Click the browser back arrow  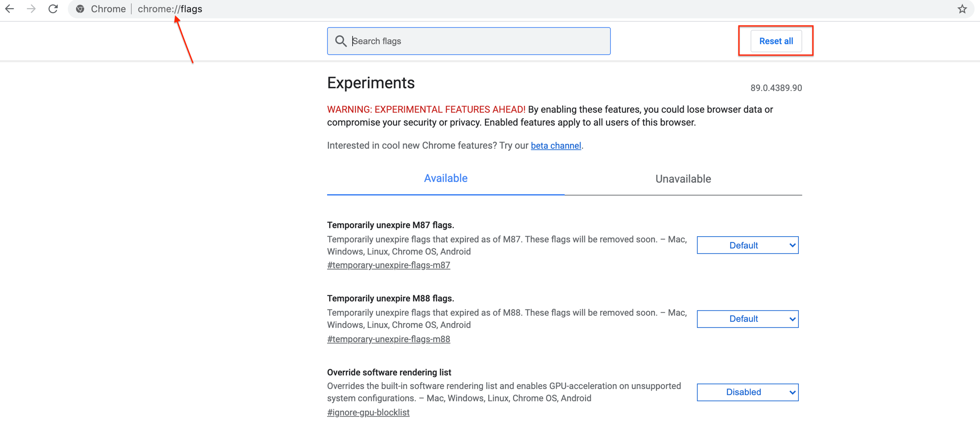point(9,9)
